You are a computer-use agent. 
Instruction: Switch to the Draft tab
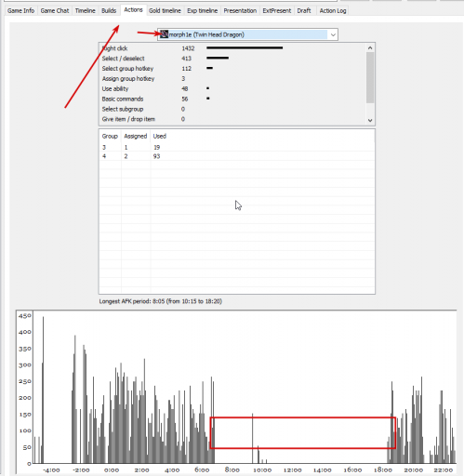pyautogui.click(x=304, y=10)
